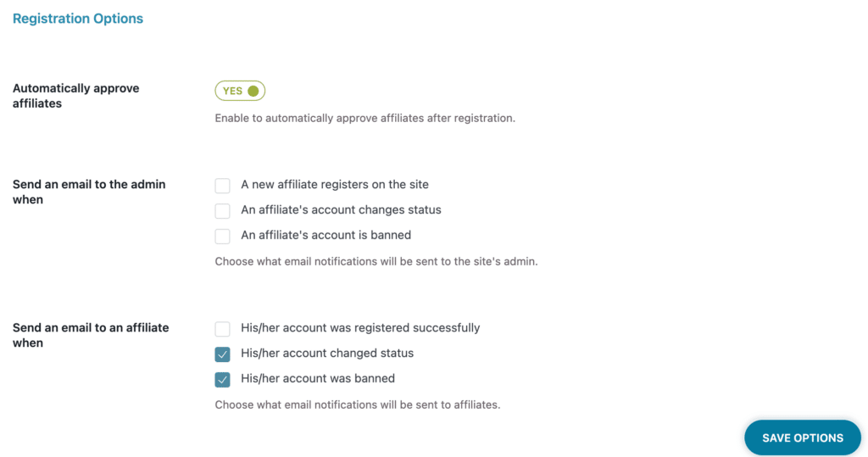868x457 pixels.
Task: Click the "sent to affiliates" help text
Action: [358, 405]
